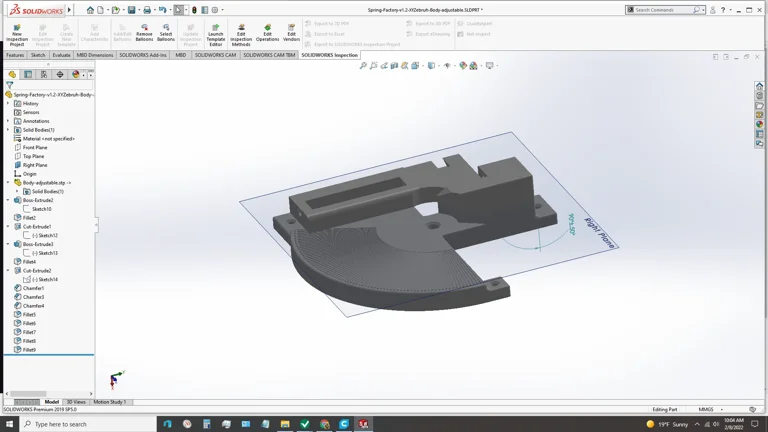This screenshot has width=768, height=432.
Task: Expand the Boss-Extrude2 feature node
Action: click(8, 200)
